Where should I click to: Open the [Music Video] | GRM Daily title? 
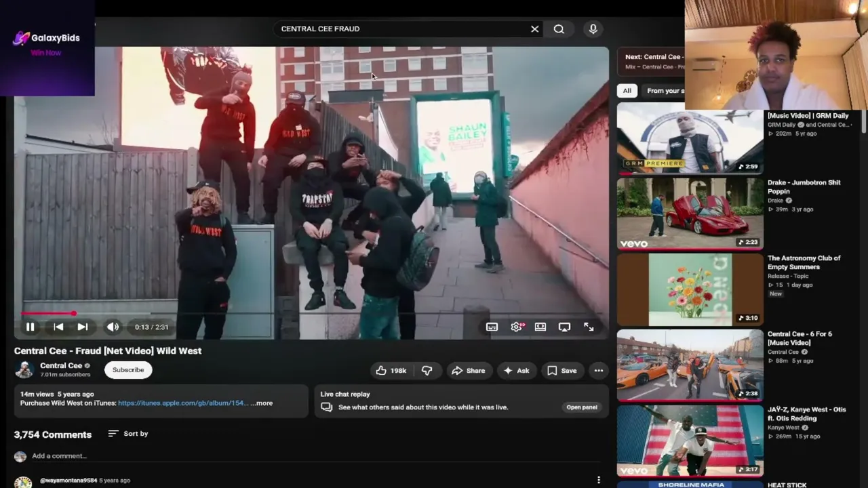[x=808, y=116]
